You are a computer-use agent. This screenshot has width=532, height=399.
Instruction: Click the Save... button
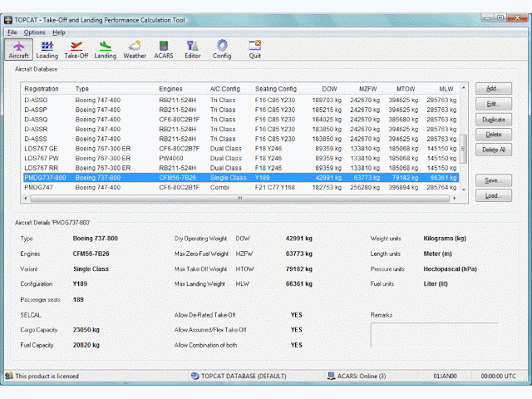[x=494, y=180]
